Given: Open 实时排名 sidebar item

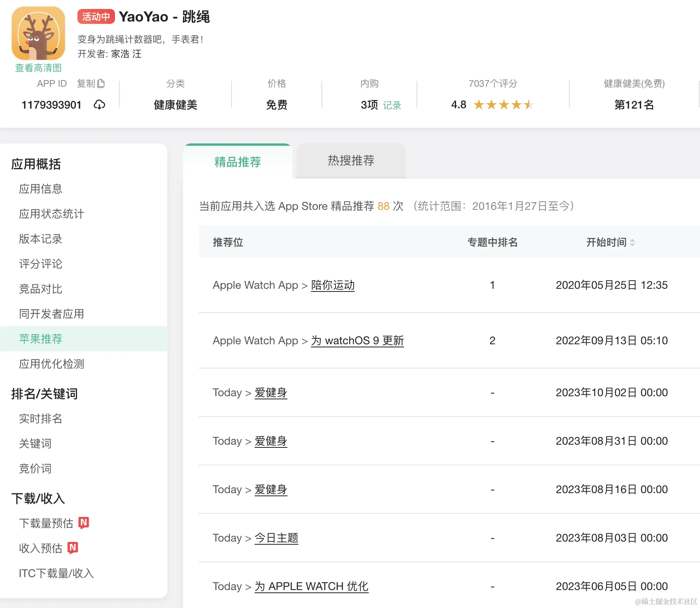Looking at the screenshot, I should tap(41, 419).
